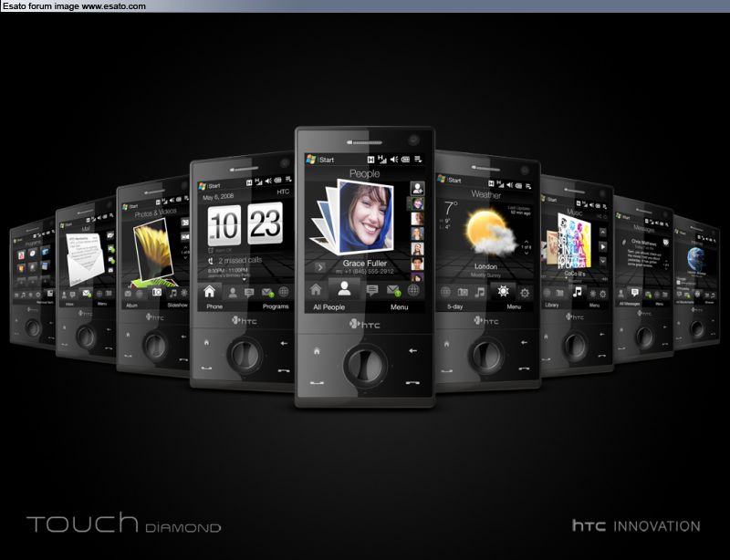
Task: Select the highlighted Music note tab on Music phone
Action: point(578,292)
